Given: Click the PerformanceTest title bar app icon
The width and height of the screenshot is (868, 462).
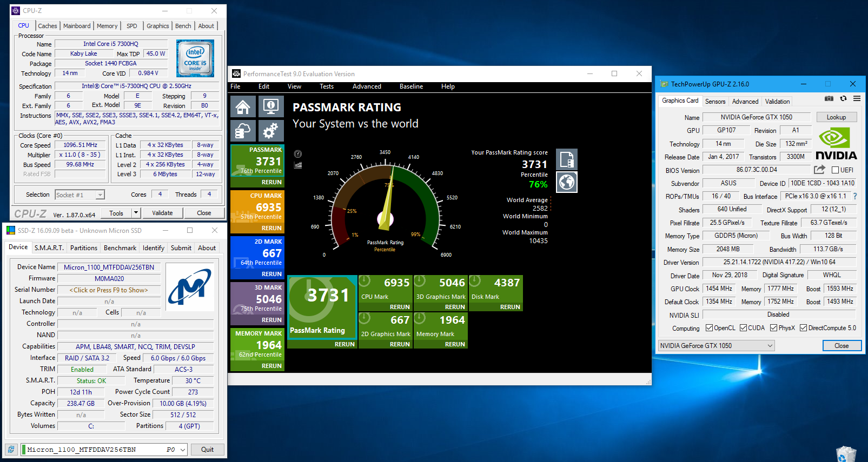Looking at the screenshot, I should tap(236, 73).
